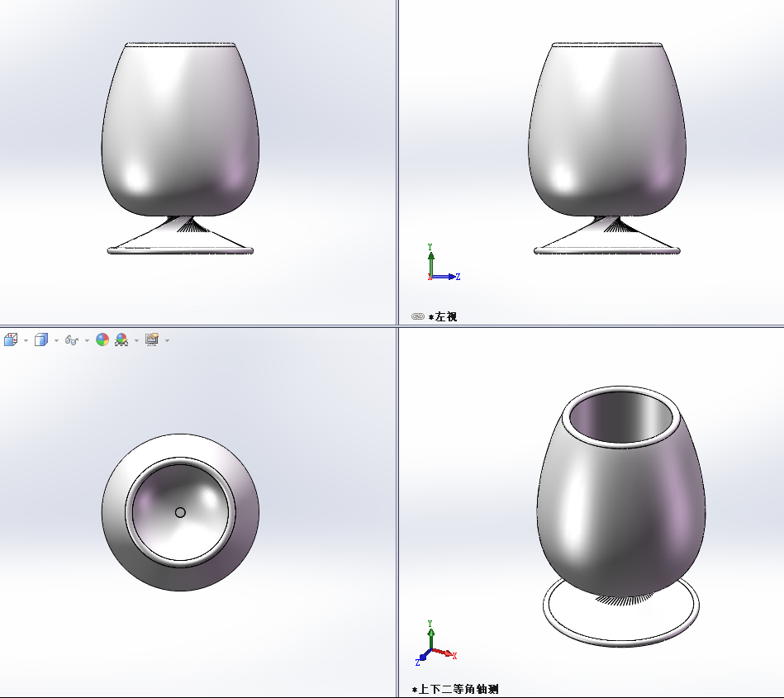Select the Display Style cube icon
This screenshot has height=698, width=784.
tap(41, 340)
